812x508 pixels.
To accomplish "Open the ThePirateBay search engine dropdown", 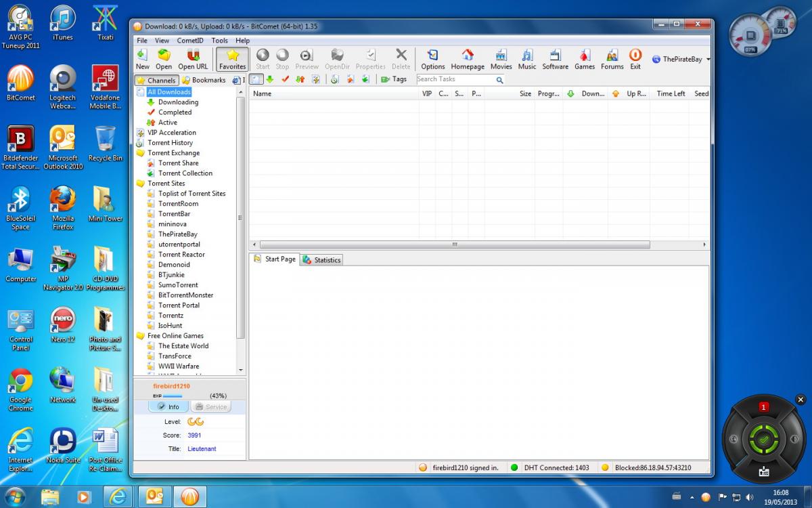I will [x=681, y=60].
